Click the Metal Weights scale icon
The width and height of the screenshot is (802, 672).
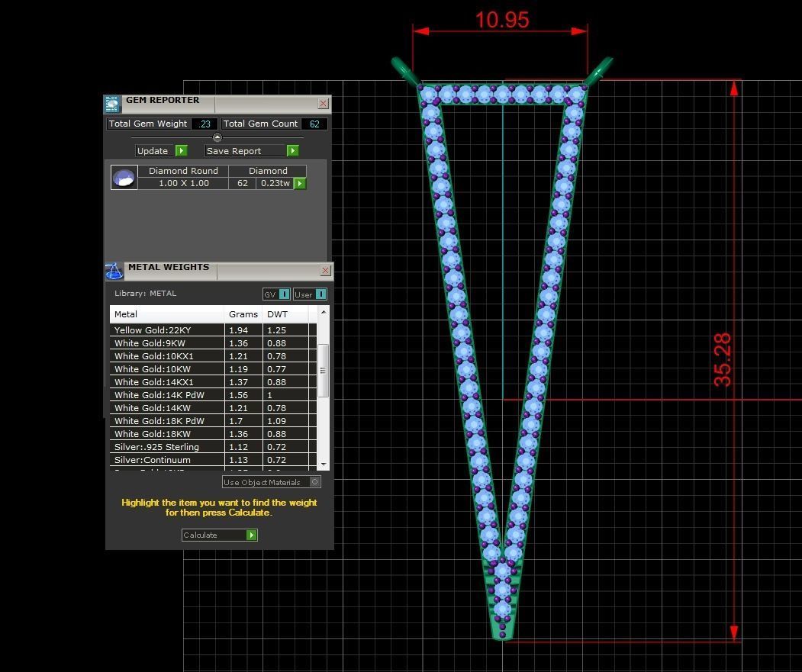point(114,271)
